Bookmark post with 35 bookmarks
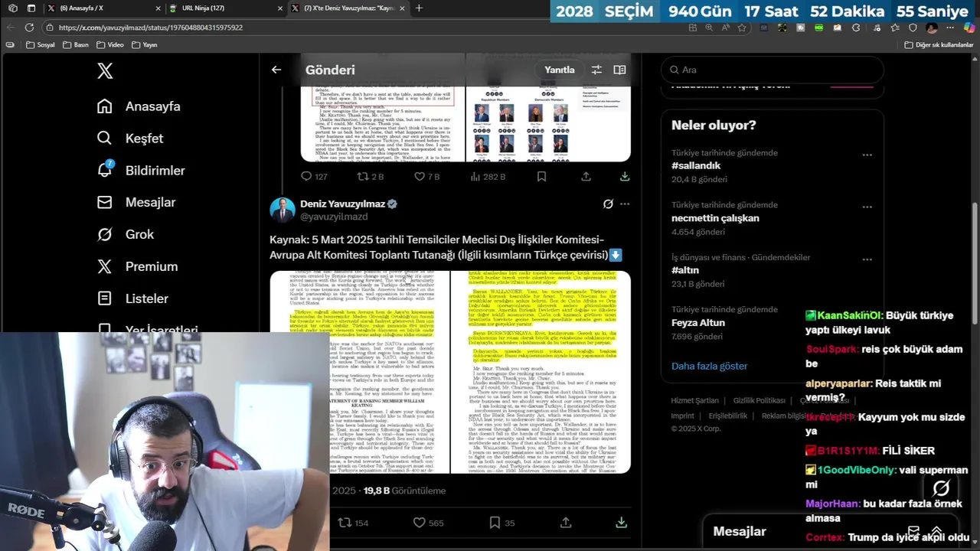Viewport: 980px width, 551px height. coord(502,523)
